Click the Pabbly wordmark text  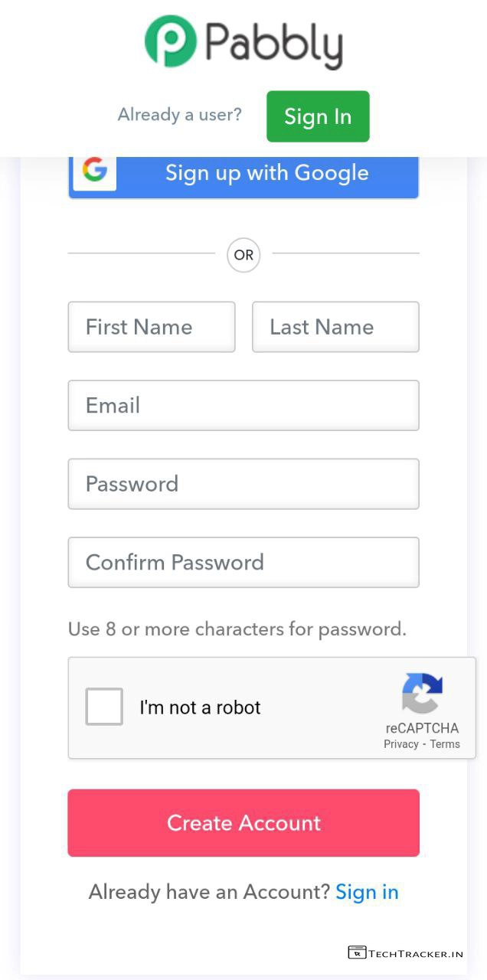coord(273,44)
